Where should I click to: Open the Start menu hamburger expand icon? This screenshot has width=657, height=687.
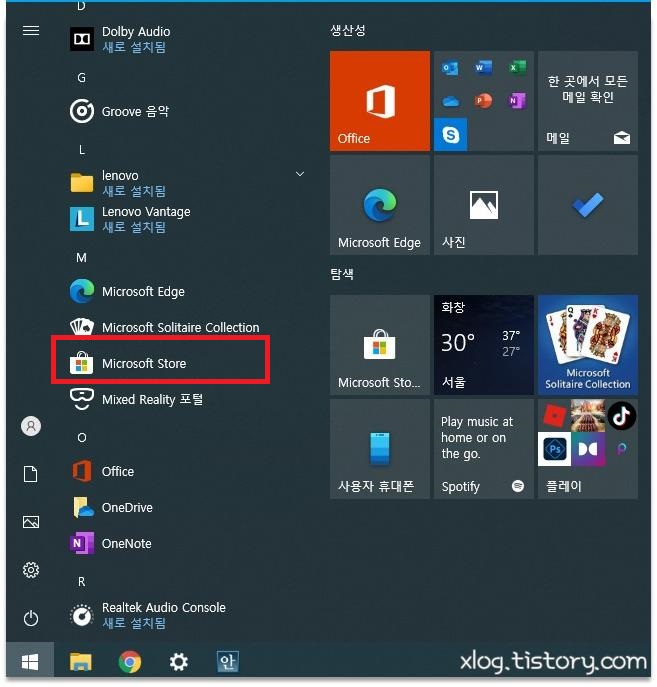pos(31,31)
